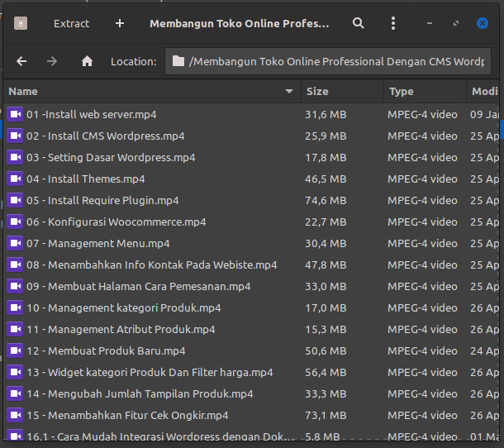Click video icon of 03 - Setting Dasar Wordpress.mp4
The height and width of the screenshot is (448, 504).
coord(15,157)
